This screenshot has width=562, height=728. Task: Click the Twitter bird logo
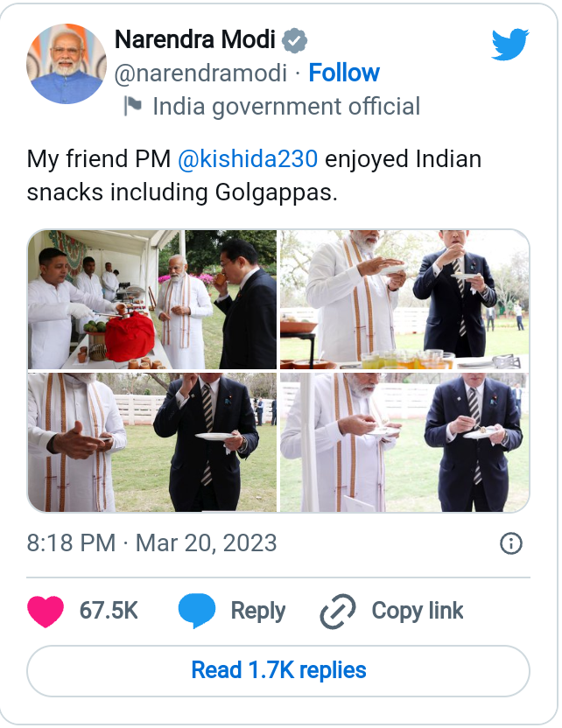(509, 44)
